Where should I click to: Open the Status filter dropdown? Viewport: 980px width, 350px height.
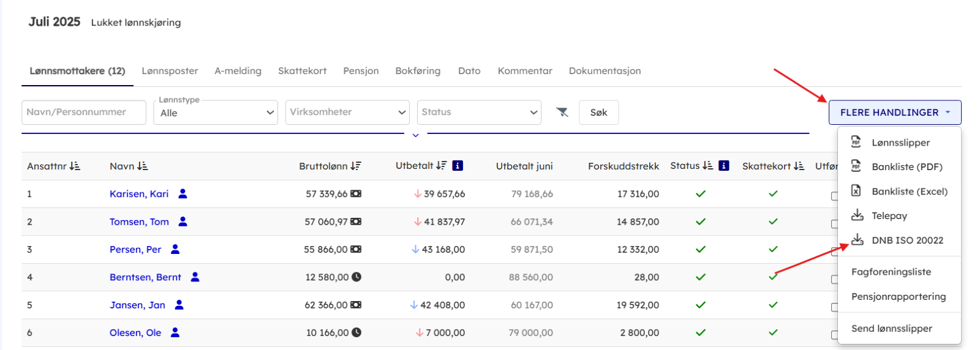pos(479,113)
